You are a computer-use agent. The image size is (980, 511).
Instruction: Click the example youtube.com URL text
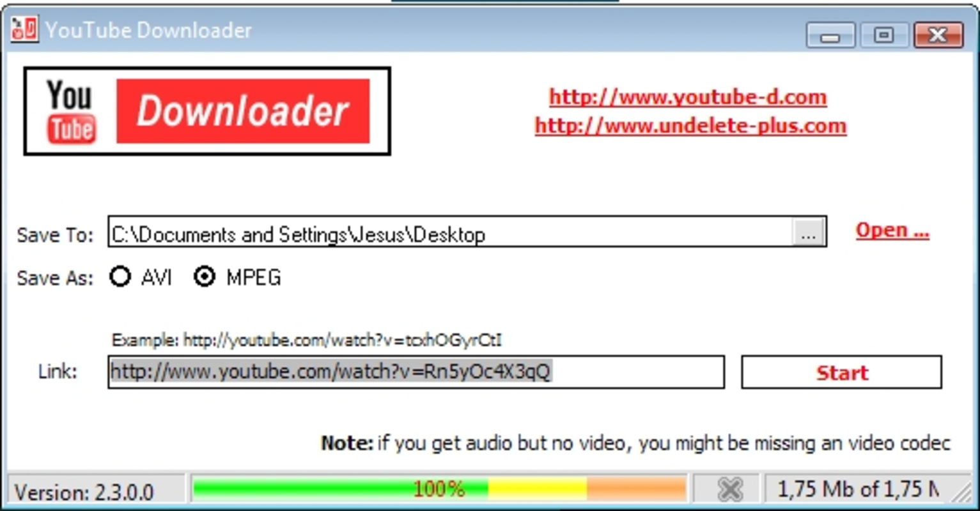pyautogui.click(x=307, y=340)
